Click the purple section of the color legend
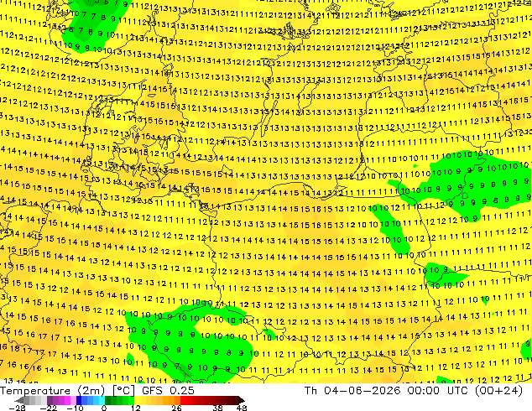The width and height of the screenshot is (532, 411). click(61, 400)
